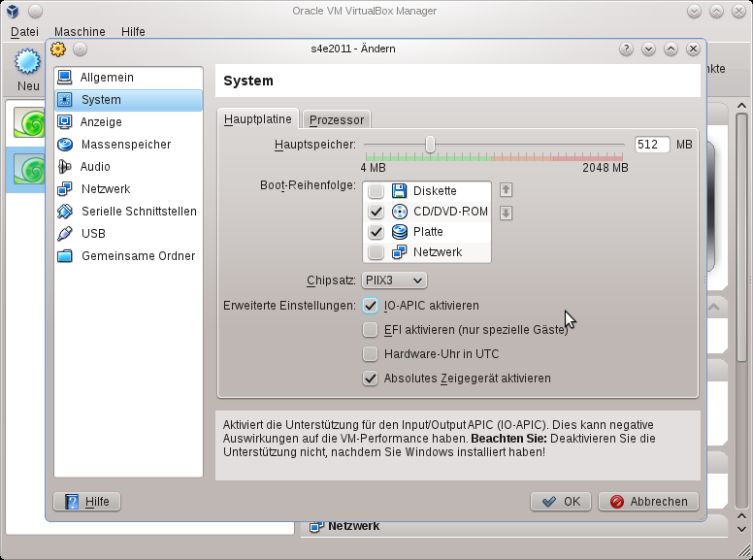
Task: Click the round button beside cube icon in main title bar
Action: pyautogui.click(x=36, y=11)
